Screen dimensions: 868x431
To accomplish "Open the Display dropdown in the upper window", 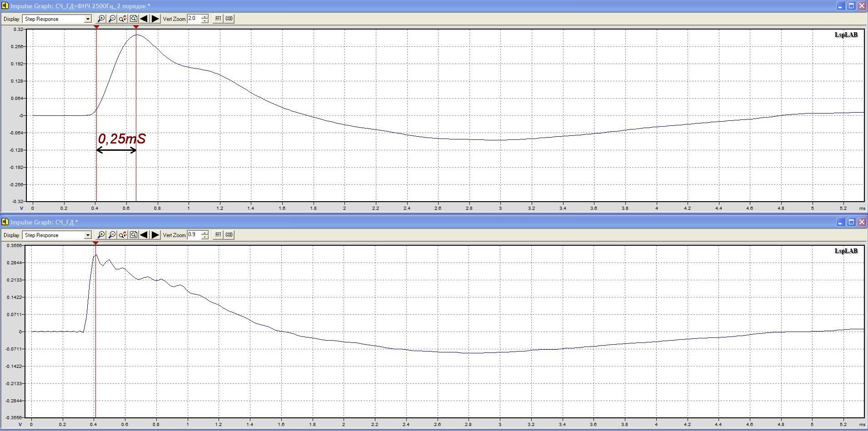I will point(88,19).
